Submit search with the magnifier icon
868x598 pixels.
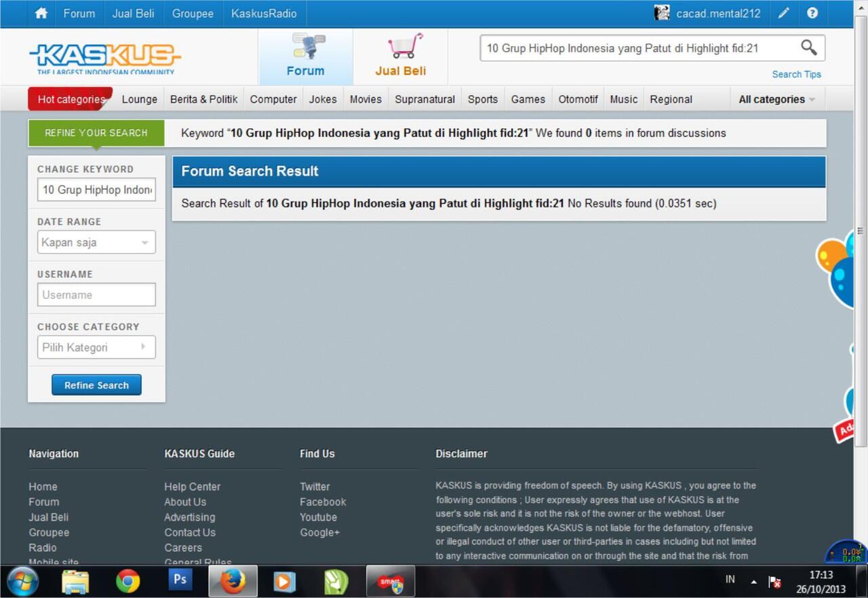pyautogui.click(x=808, y=47)
